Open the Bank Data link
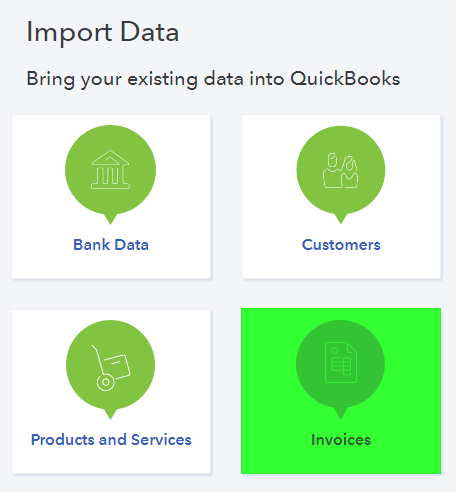The image size is (456, 492). click(x=111, y=245)
